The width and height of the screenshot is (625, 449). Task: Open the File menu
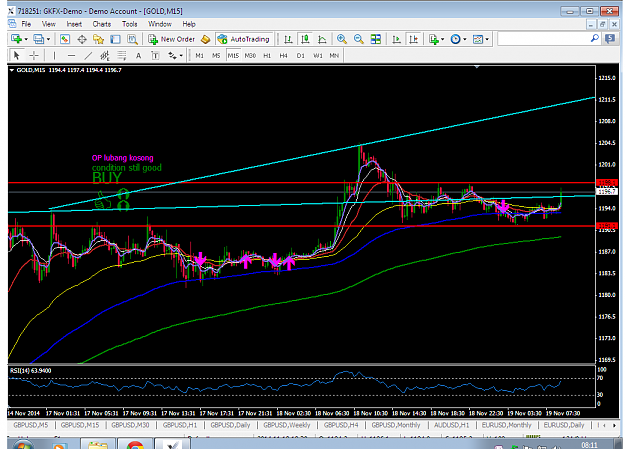pyautogui.click(x=26, y=24)
